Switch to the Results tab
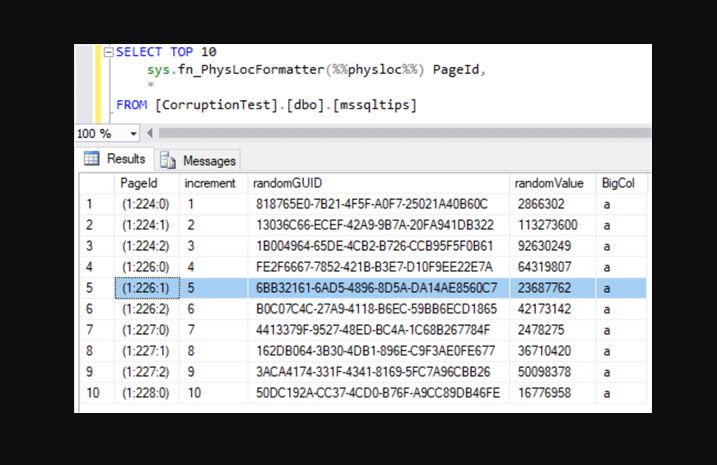The height and width of the screenshot is (465, 717). 115,159
